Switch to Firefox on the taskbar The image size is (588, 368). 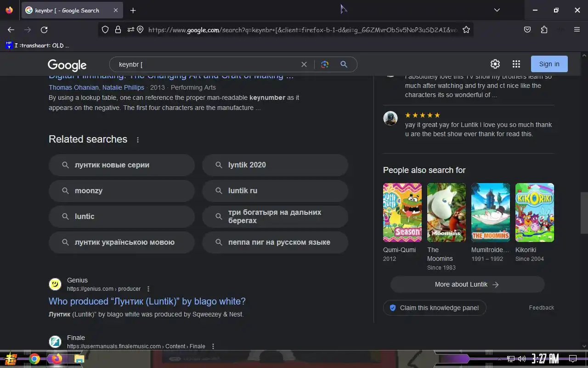point(57,359)
